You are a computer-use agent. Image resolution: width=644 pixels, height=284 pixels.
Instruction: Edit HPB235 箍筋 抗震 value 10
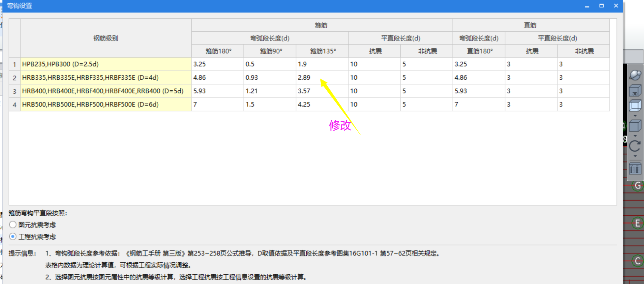pos(375,64)
